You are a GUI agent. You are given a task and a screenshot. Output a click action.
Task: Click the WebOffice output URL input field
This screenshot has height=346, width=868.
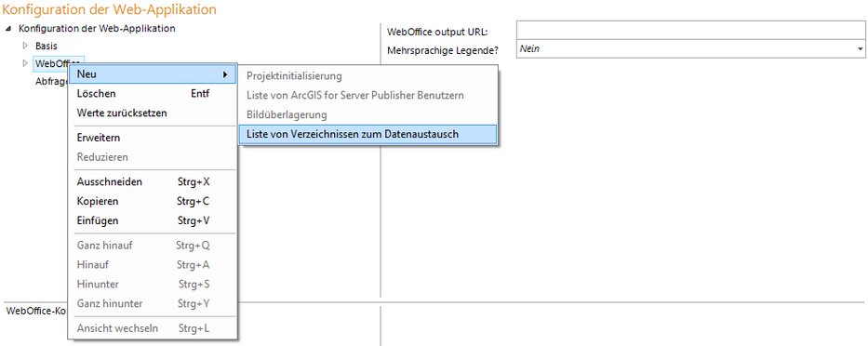[x=691, y=30]
